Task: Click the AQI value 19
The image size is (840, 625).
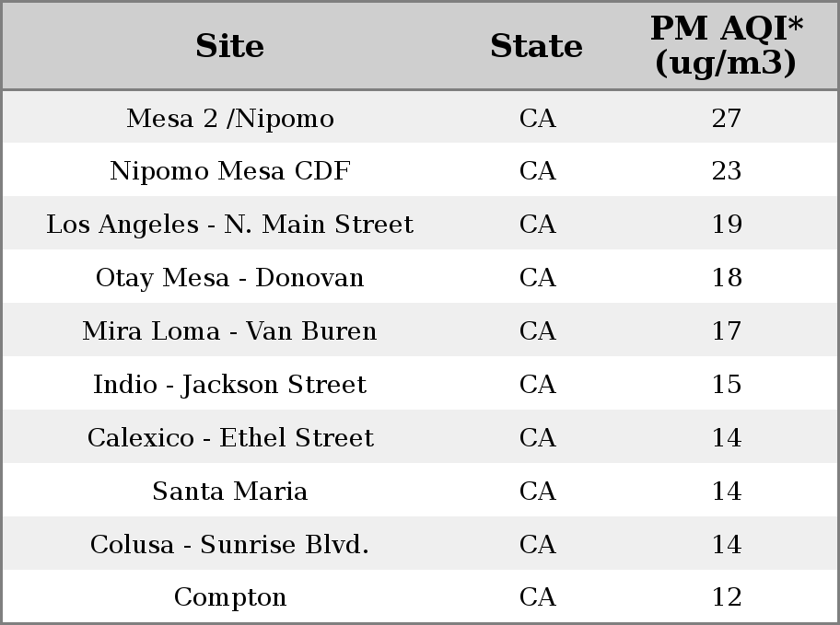Action: (x=727, y=224)
